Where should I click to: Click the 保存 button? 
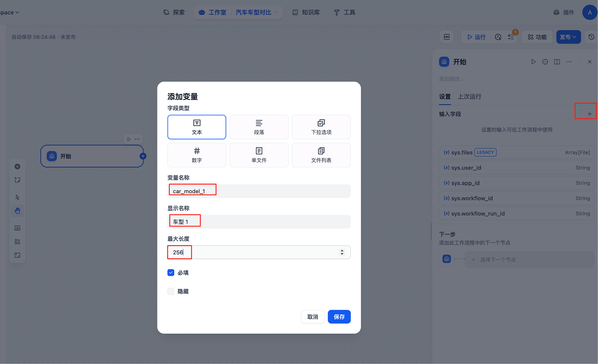tap(339, 317)
